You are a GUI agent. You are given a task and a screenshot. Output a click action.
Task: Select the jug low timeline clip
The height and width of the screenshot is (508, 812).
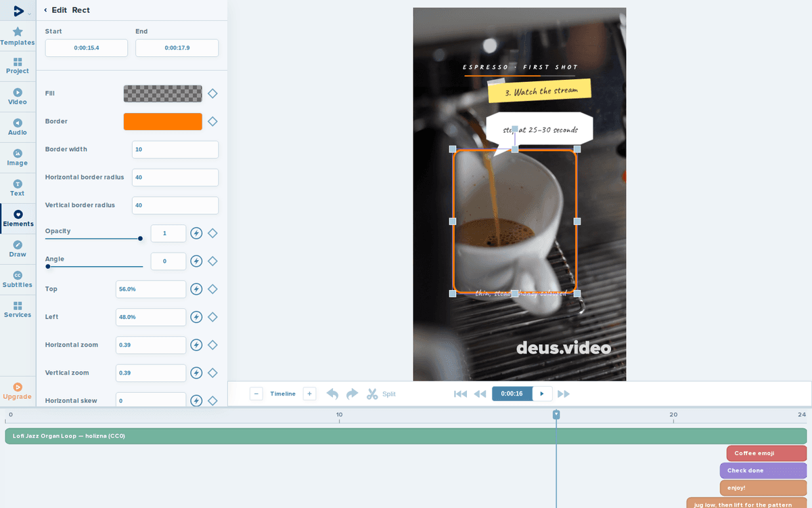747,503
